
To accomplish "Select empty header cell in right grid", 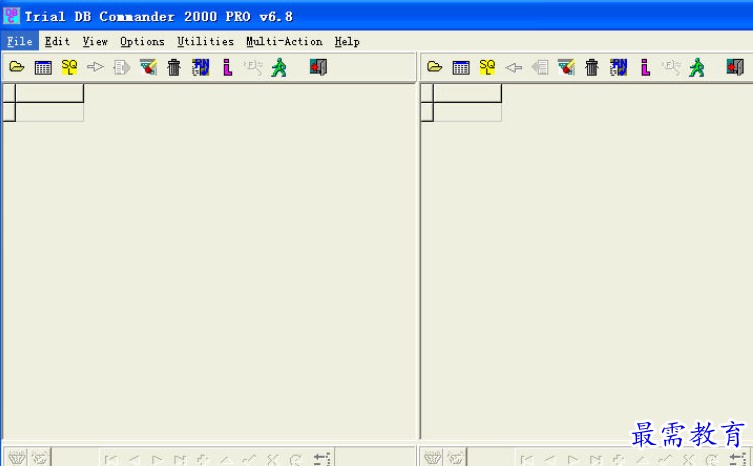I will click(x=468, y=93).
